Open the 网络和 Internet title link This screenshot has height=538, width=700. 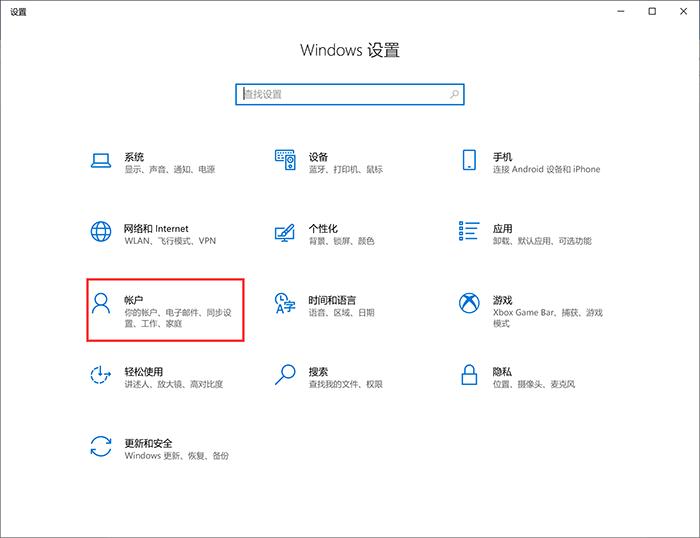click(x=156, y=229)
